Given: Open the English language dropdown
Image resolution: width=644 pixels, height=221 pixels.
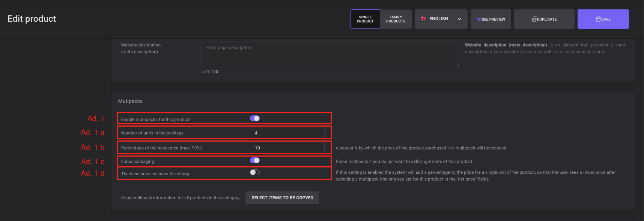Looking at the screenshot, I should click(439, 19).
